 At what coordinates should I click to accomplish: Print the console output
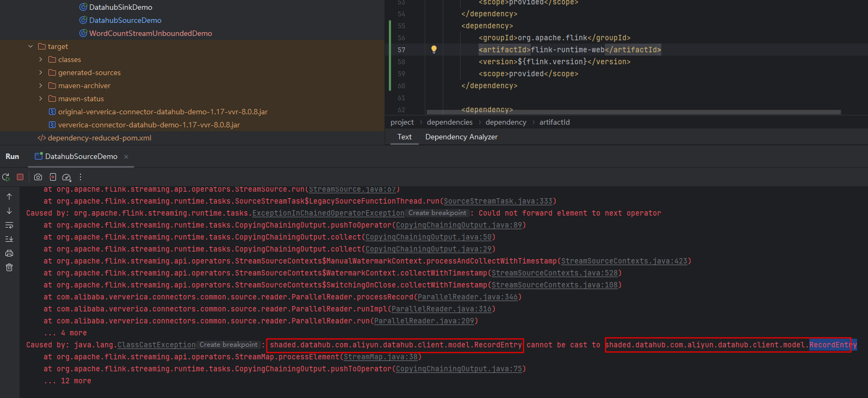pos(9,253)
